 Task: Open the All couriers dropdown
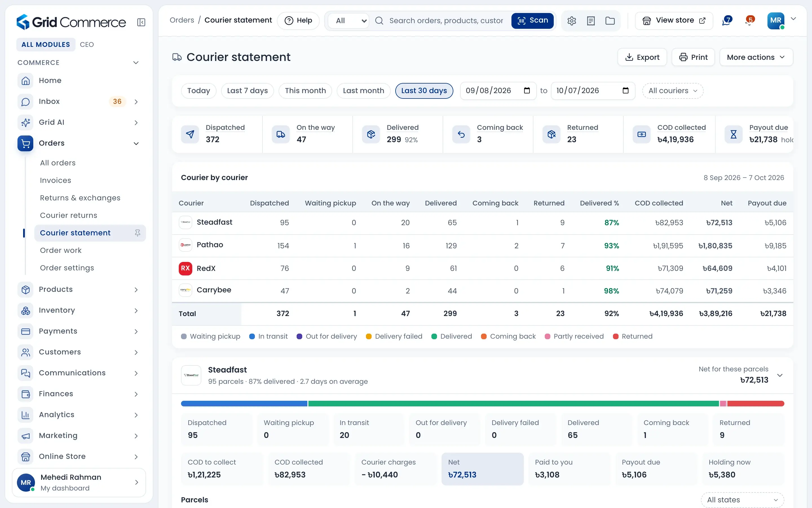point(673,91)
